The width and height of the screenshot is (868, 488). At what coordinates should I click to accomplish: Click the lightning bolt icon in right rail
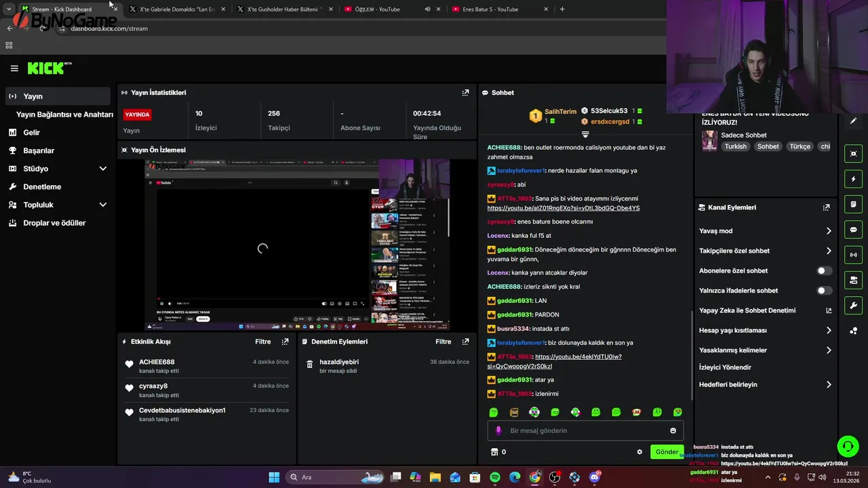coord(854,179)
